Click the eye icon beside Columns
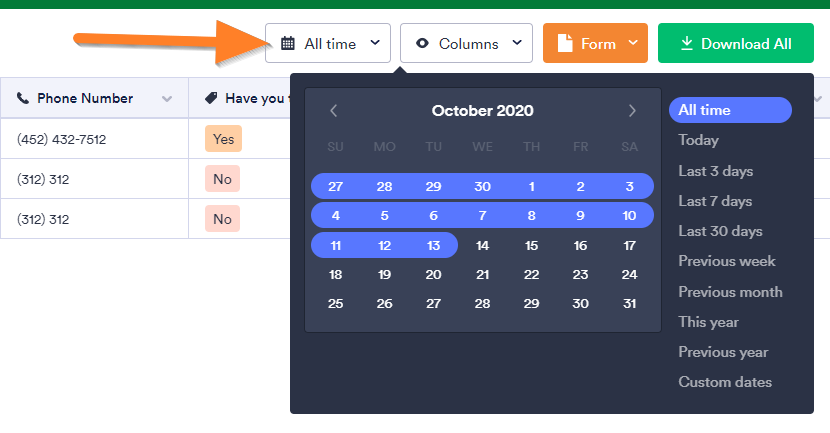The height and width of the screenshot is (433, 830). click(x=422, y=44)
